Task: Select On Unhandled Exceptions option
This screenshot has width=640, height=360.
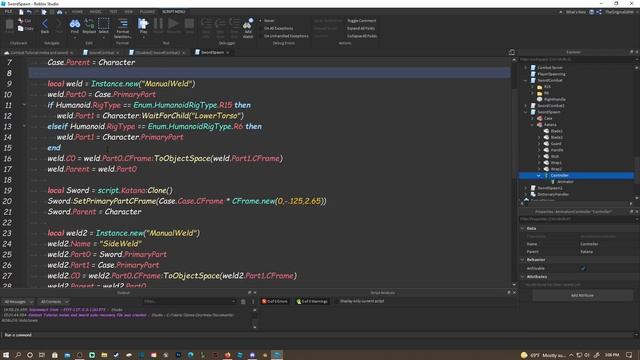Action: tap(284, 36)
